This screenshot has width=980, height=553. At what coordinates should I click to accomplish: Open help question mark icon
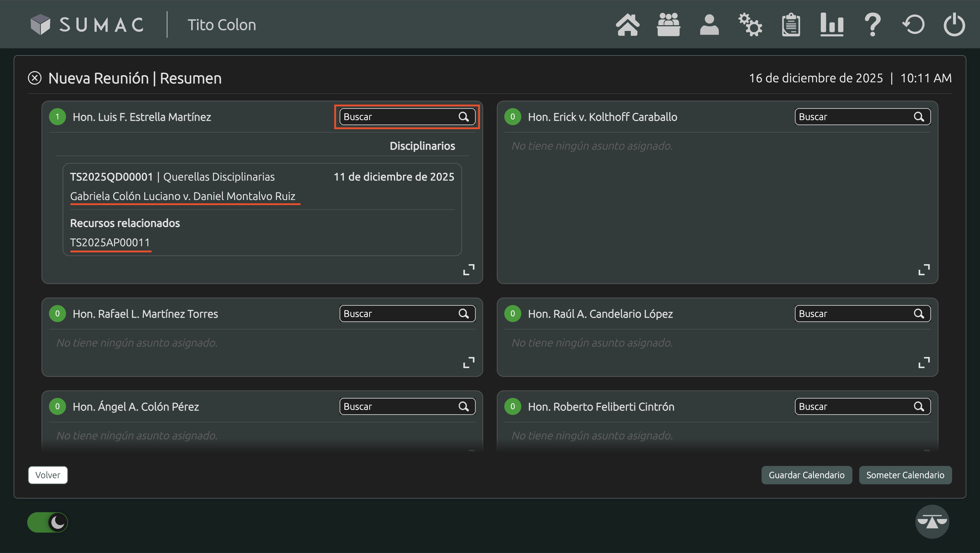click(x=873, y=25)
